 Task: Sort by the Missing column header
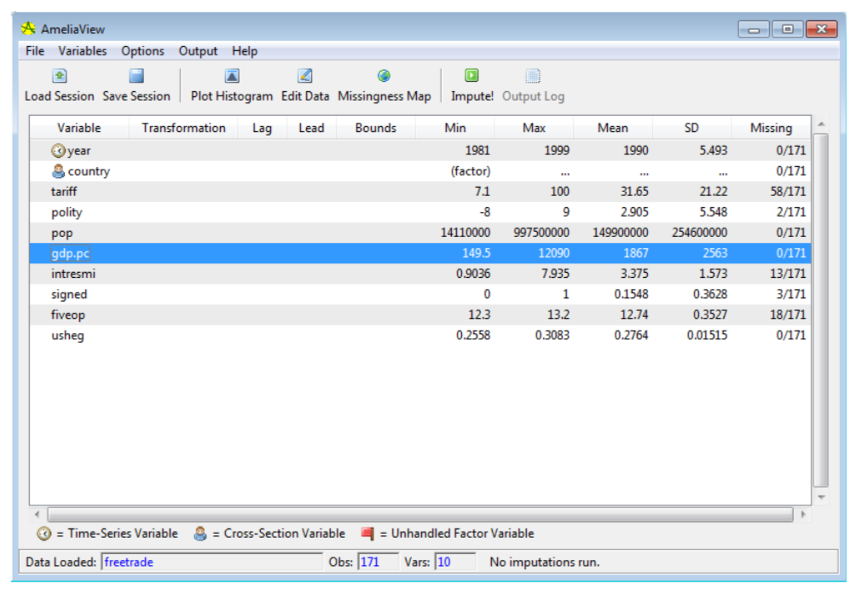coord(771,128)
